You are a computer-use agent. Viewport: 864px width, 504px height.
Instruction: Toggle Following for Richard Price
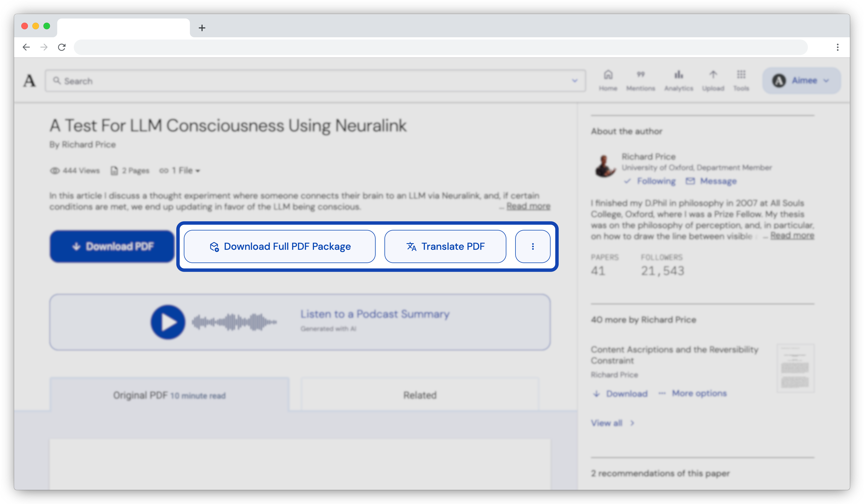[650, 181]
